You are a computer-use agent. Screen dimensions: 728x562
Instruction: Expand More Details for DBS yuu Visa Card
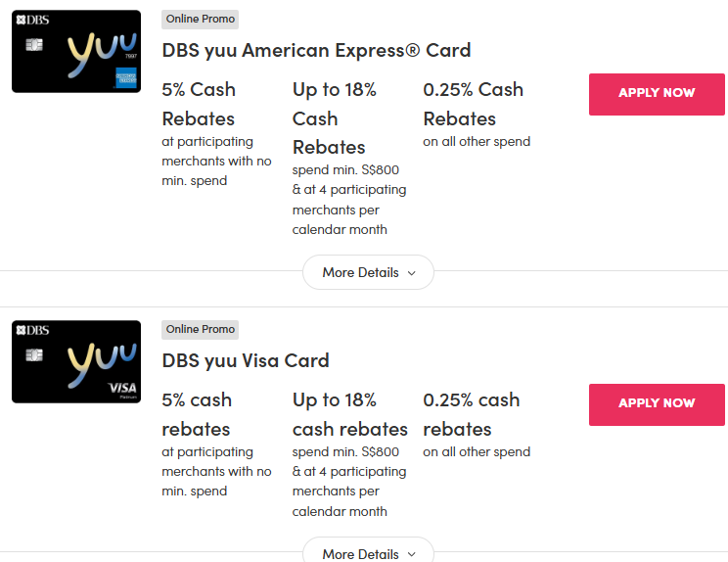point(368,553)
